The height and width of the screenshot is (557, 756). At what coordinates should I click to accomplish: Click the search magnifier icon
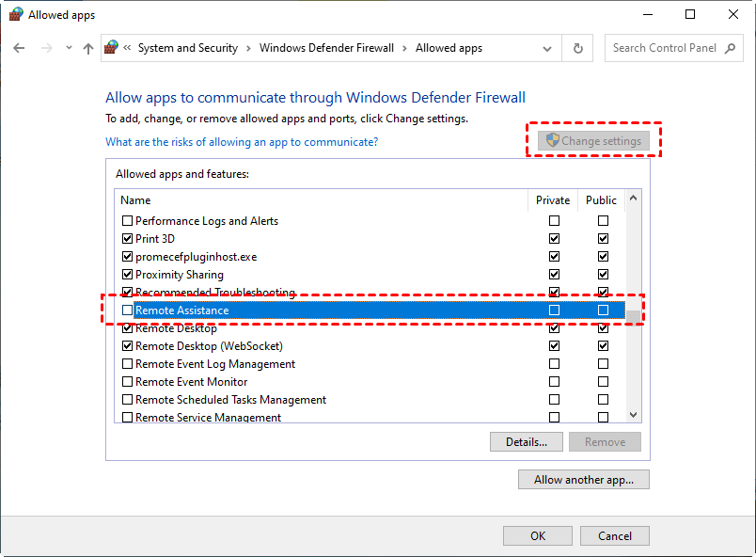(730, 48)
